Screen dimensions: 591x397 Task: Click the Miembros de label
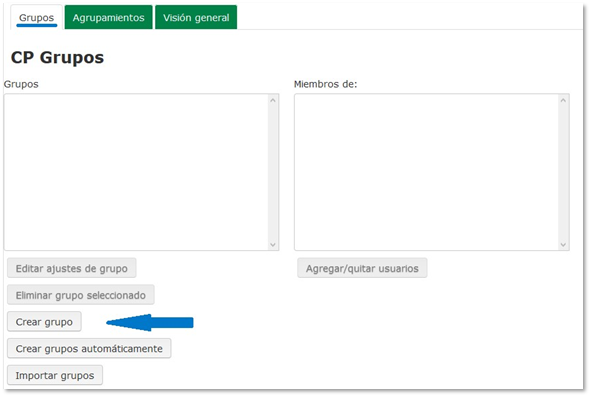325,84
